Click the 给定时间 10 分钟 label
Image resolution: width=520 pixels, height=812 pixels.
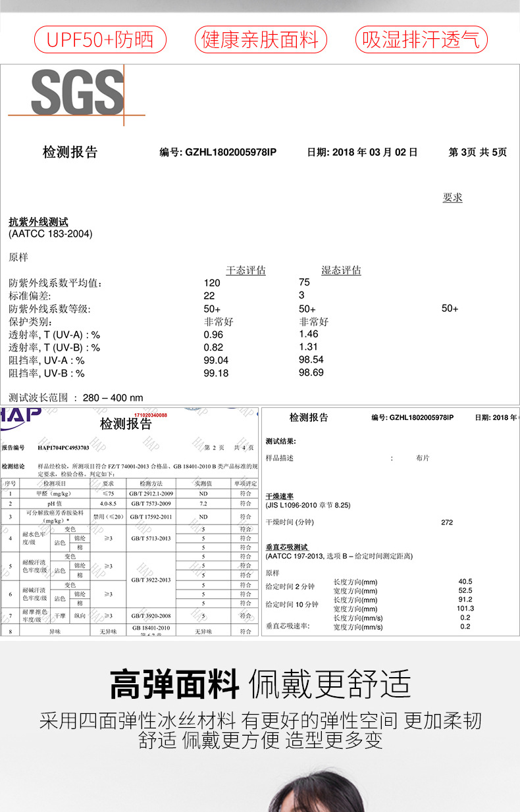292,603
